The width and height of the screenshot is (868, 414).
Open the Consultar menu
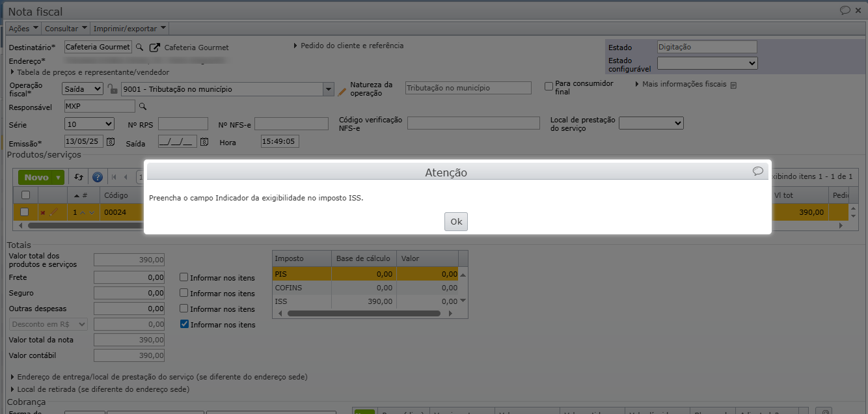pyautogui.click(x=66, y=29)
